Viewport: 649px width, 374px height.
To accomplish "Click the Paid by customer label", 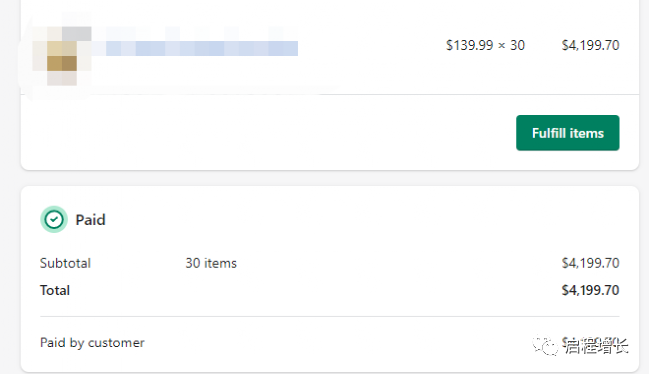I will pos(92,343).
